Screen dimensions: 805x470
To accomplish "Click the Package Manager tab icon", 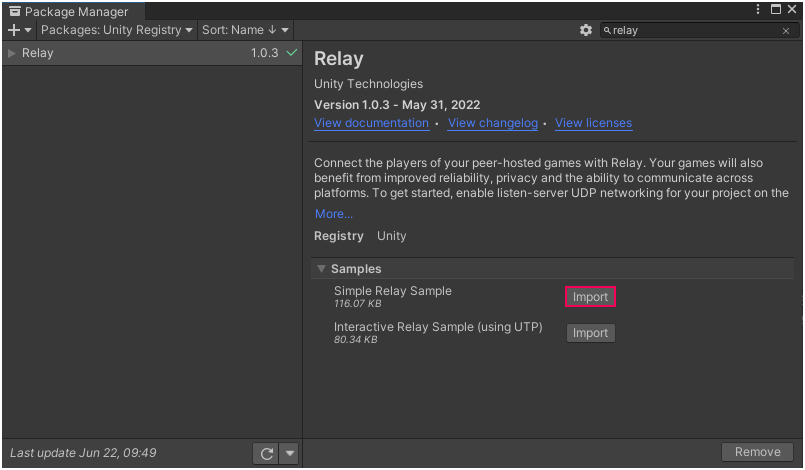I will [x=15, y=12].
